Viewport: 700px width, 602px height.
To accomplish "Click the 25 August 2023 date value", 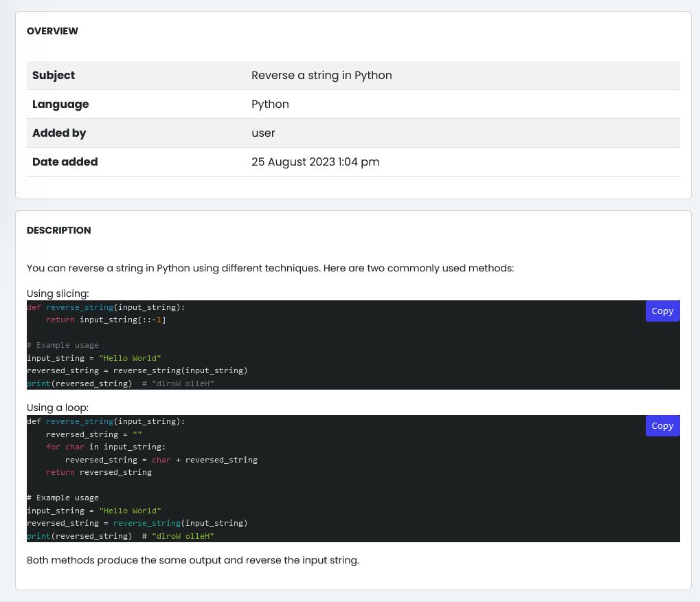I will coord(315,162).
